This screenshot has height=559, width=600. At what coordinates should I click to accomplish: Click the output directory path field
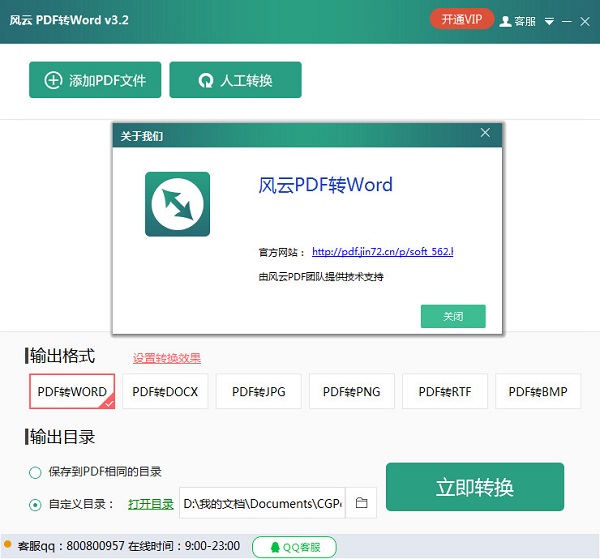pyautogui.click(x=262, y=503)
